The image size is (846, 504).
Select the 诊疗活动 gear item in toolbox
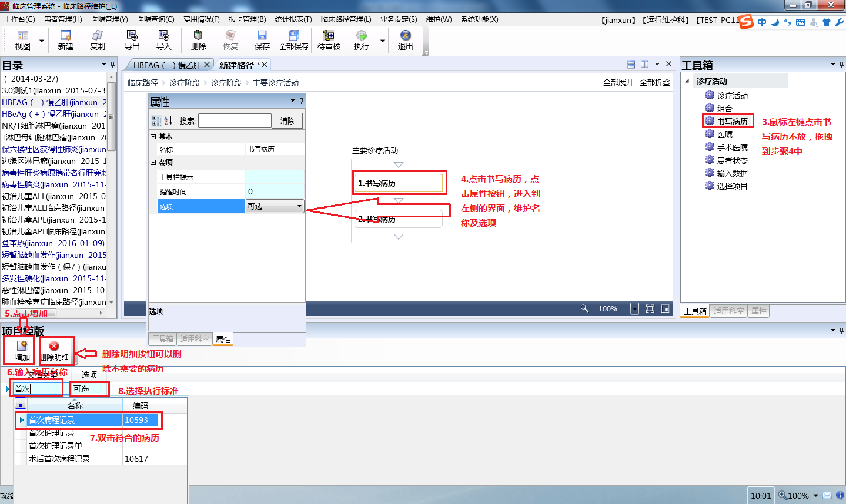727,96
